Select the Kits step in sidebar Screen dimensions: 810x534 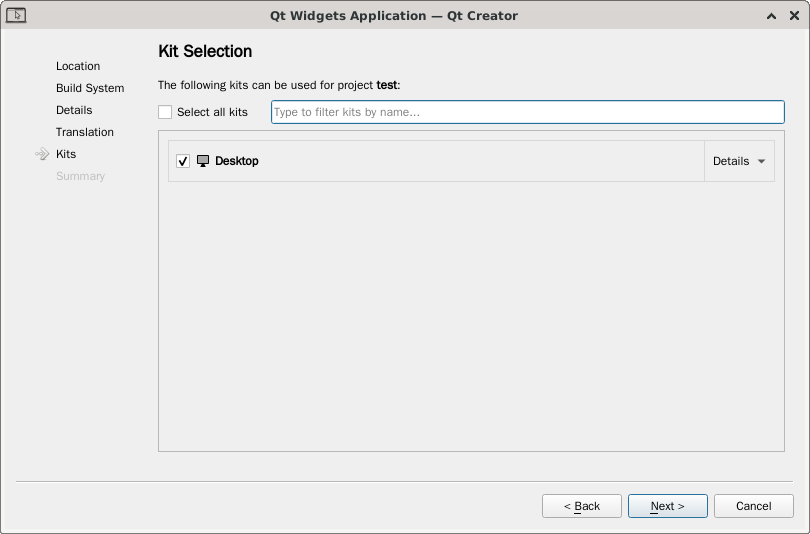66,154
